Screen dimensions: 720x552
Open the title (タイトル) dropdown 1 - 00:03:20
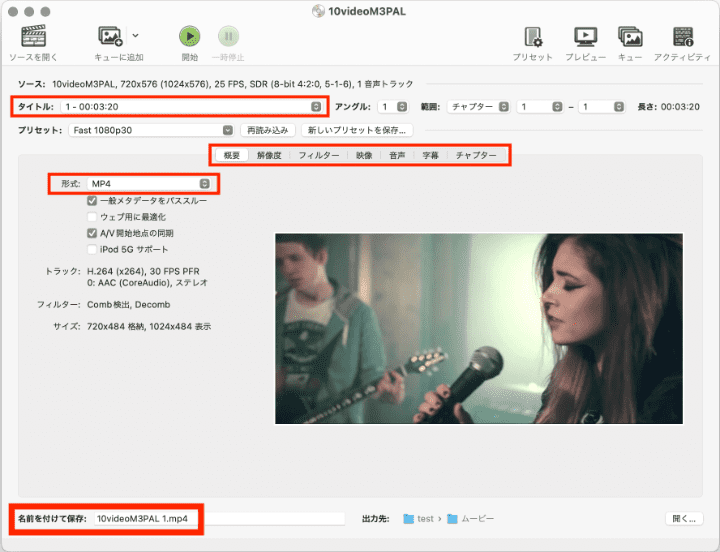(x=191, y=107)
